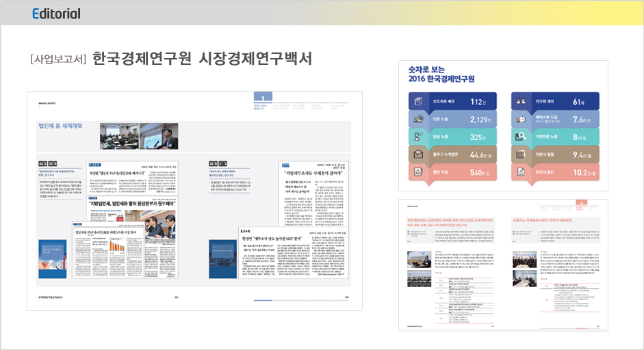Viewport: 644px width, 350px height.
Task: Click the portrait webzine icon beside 540만 건
Action: click(418, 172)
